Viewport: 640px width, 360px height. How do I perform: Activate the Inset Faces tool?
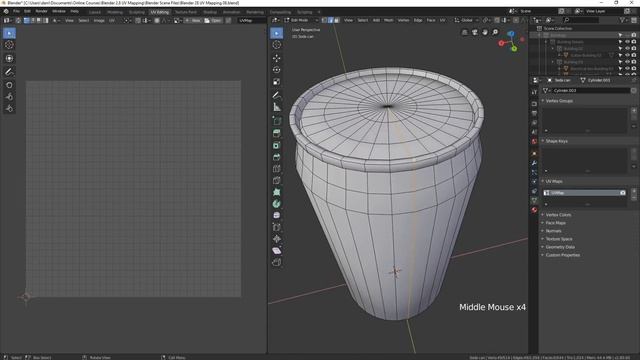click(277, 145)
